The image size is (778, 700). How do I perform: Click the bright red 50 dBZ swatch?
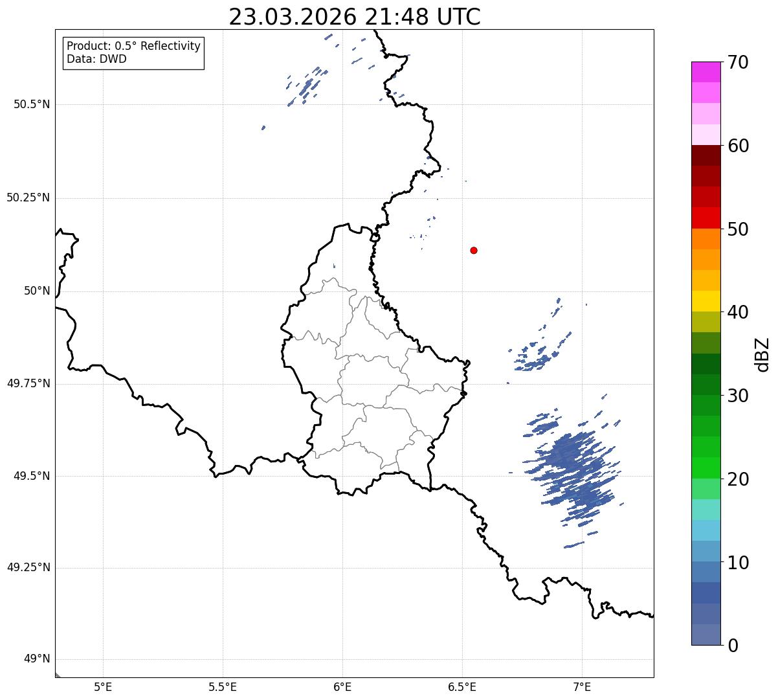pos(706,218)
